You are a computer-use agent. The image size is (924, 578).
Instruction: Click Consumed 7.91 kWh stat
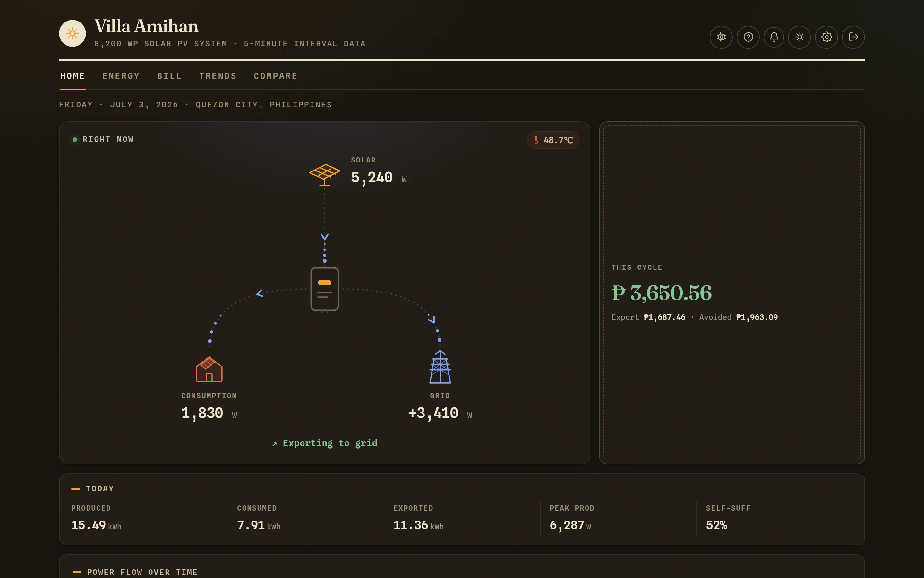click(x=259, y=518)
